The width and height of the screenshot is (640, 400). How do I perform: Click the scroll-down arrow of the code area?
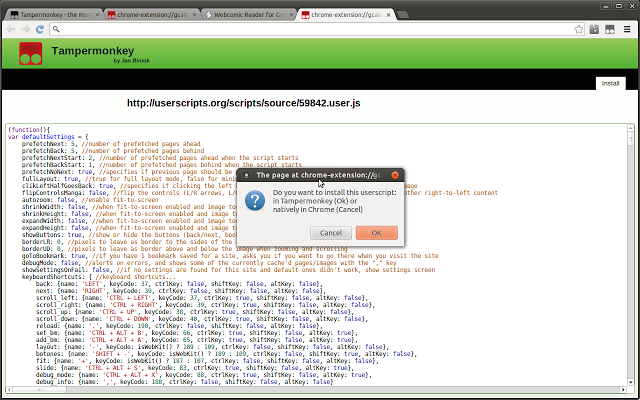coord(631,382)
